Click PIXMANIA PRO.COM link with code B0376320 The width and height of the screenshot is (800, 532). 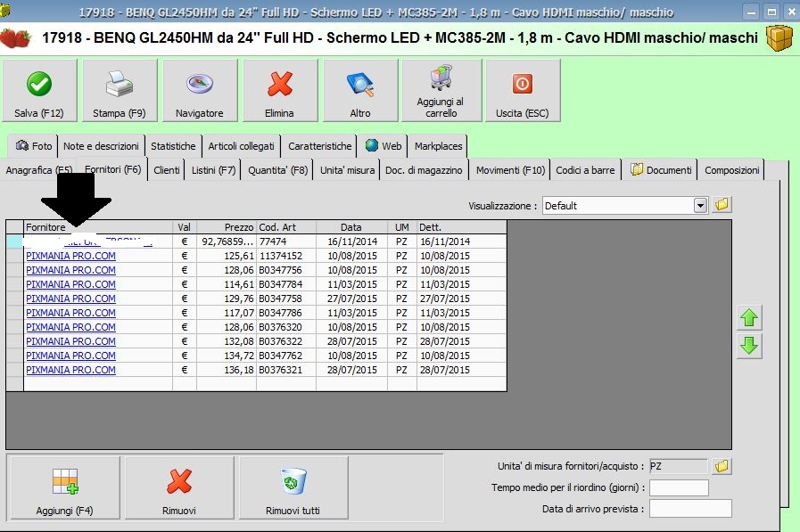[x=71, y=327]
